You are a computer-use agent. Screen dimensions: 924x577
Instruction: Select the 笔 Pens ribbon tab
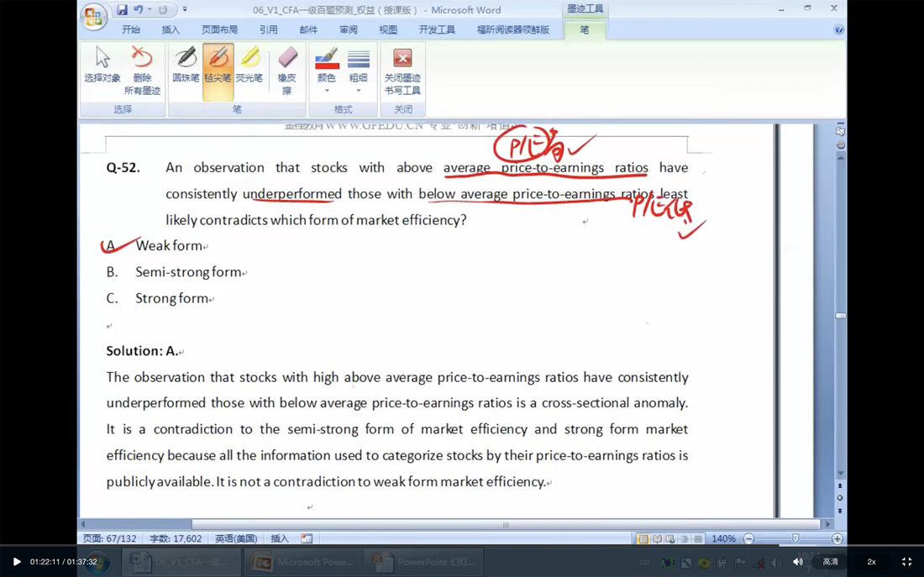[x=584, y=29]
